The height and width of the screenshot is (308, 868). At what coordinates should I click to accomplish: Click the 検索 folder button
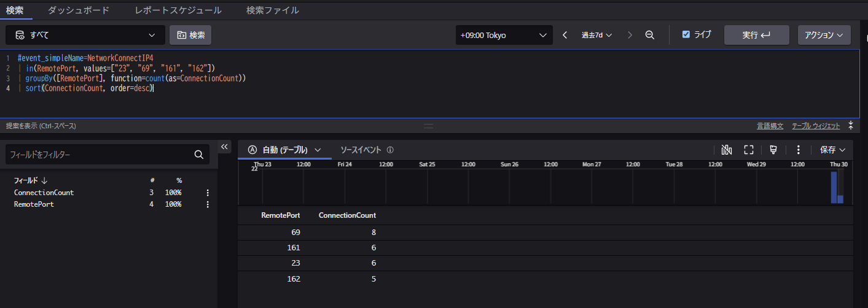pyautogui.click(x=190, y=35)
